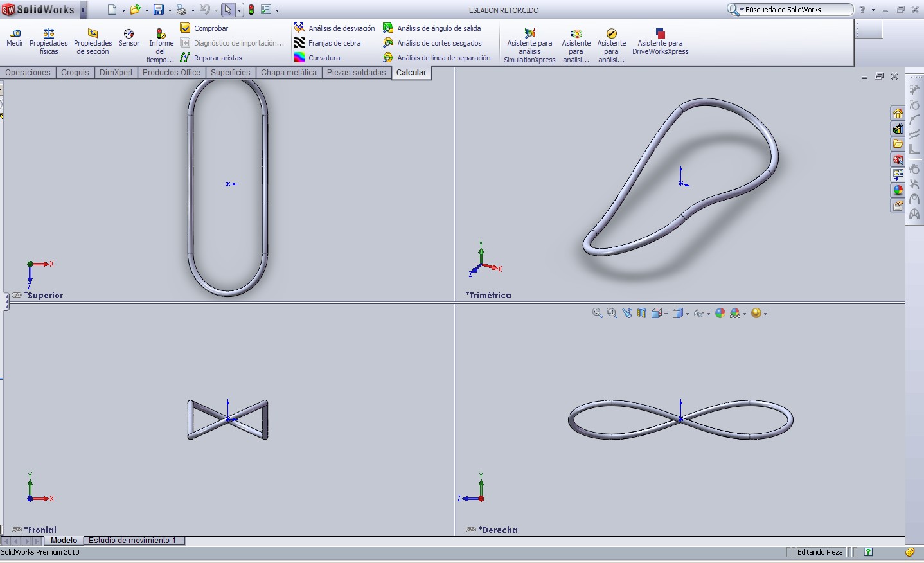Viewport: 924px width, 563px height.
Task: Launch DriveWorksXpress assistant
Action: pyautogui.click(x=660, y=42)
